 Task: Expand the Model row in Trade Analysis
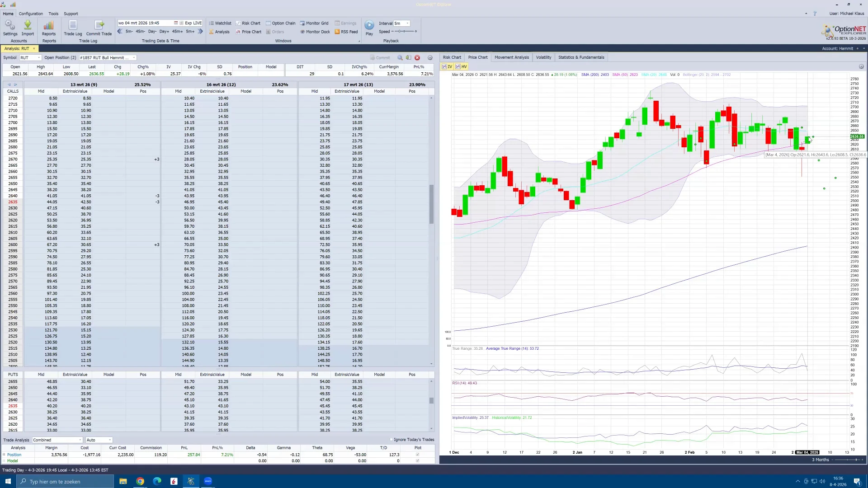pyautogui.click(x=4, y=461)
